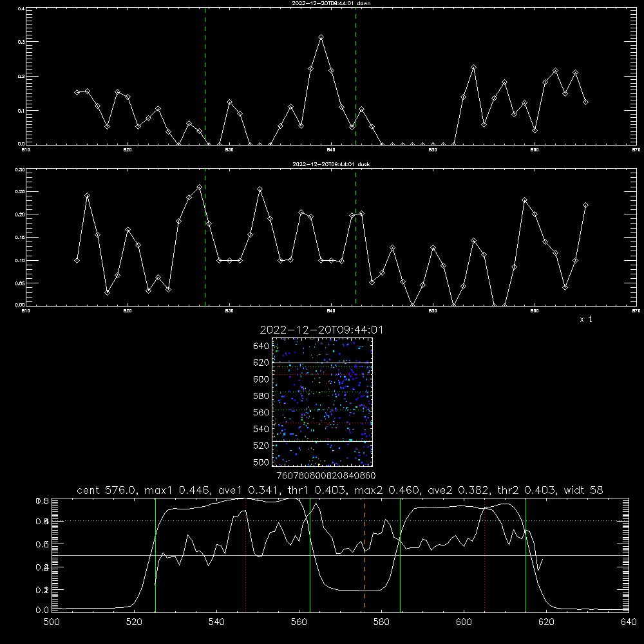The image size is (644, 644).
Task: Click the right red dotted line in the bottom plot
Action: point(485,554)
